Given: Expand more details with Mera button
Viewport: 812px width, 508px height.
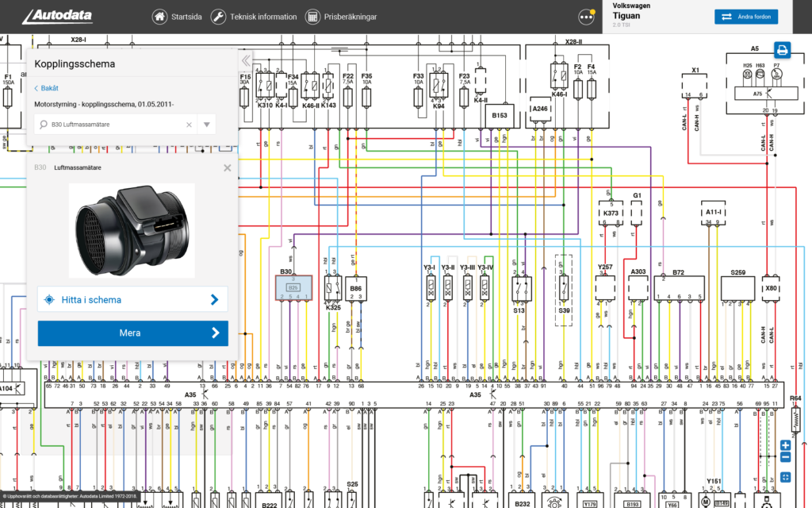Looking at the screenshot, I should tap(132, 333).
